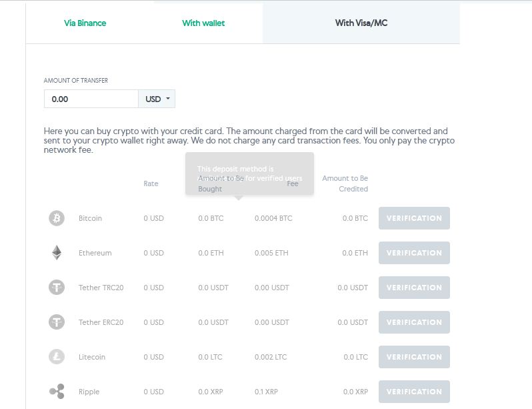Image resolution: width=532 pixels, height=409 pixels.
Task: Click the Ethereum row label
Action: coord(95,253)
